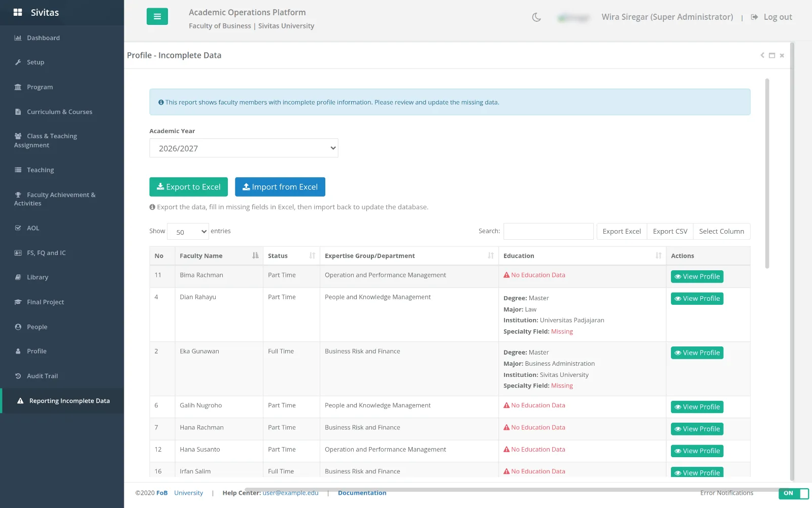Screen dimensions: 812x508
Task: Click the info alert banner text
Action: click(332, 102)
